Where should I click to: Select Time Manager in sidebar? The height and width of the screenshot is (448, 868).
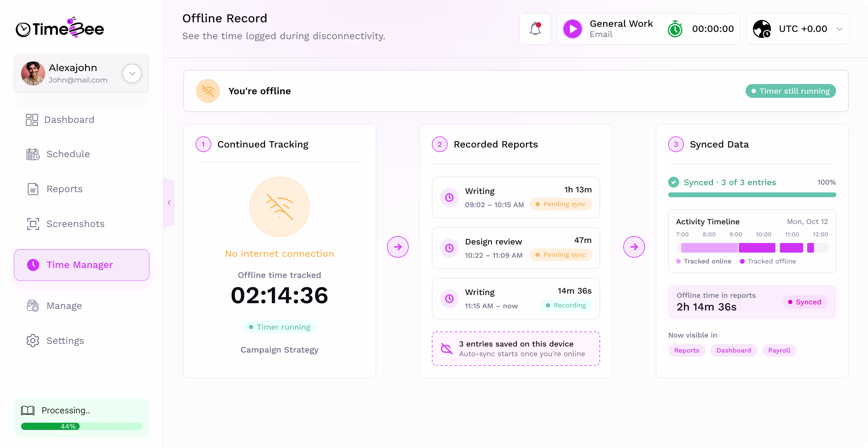point(82,265)
